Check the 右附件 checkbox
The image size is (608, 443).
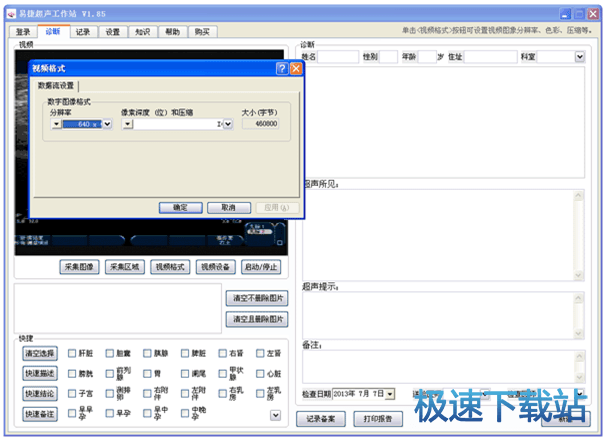tap(147, 394)
